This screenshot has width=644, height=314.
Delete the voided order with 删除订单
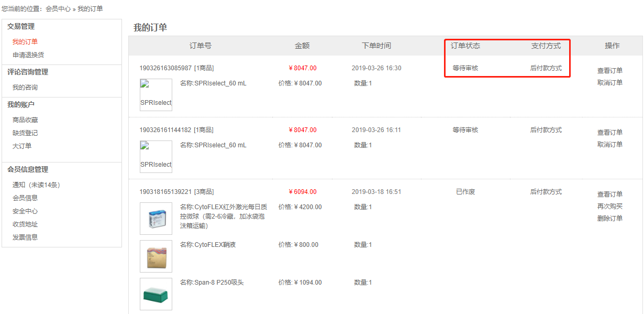(610, 219)
